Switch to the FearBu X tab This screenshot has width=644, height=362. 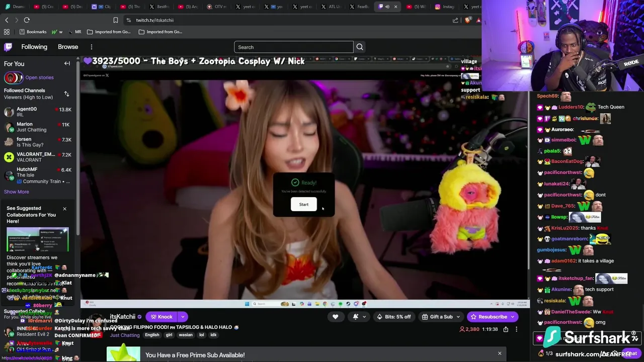coord(358,7)
